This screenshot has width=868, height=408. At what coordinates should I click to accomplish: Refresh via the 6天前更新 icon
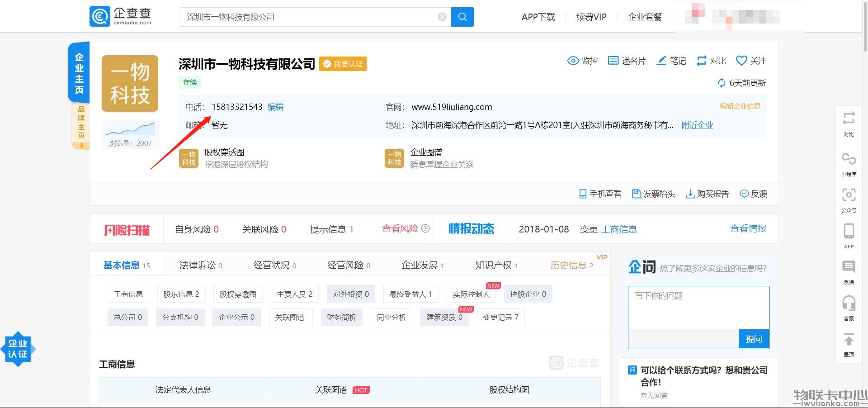click(x=722, y=83)
